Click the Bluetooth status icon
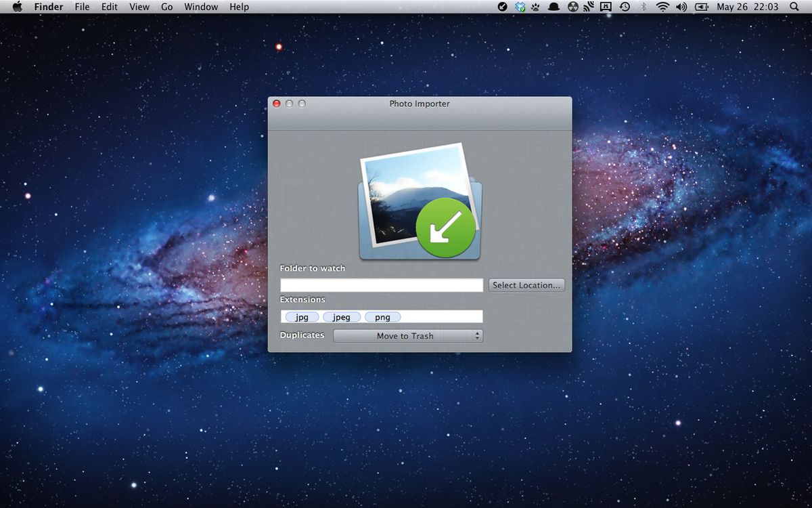This screenshot has width=812, height=508. (644, 7)
